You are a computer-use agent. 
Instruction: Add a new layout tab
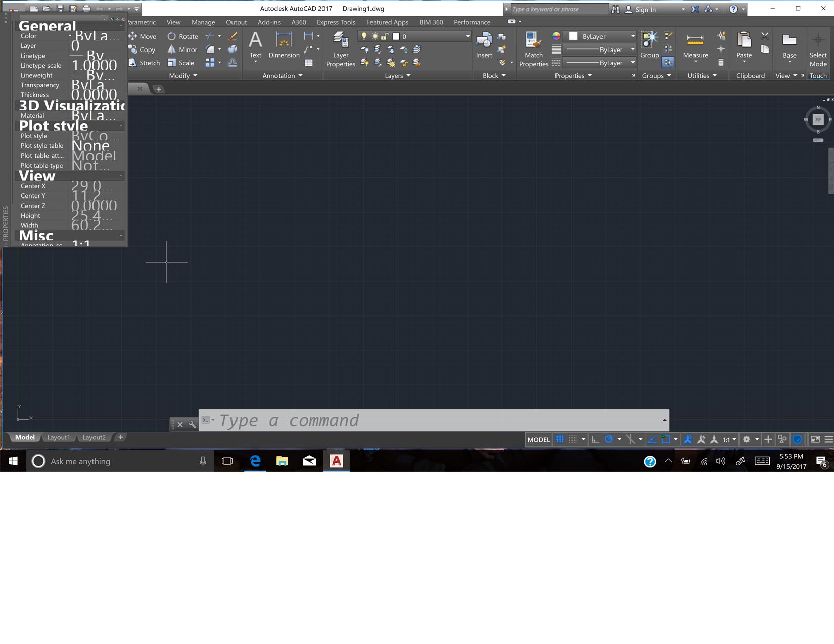point(120,437)
